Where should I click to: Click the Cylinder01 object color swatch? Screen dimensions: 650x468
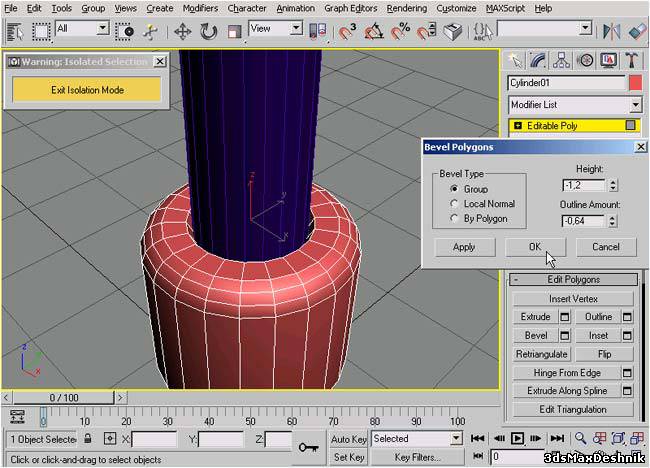pyautogui.click(x=635, y=83)
